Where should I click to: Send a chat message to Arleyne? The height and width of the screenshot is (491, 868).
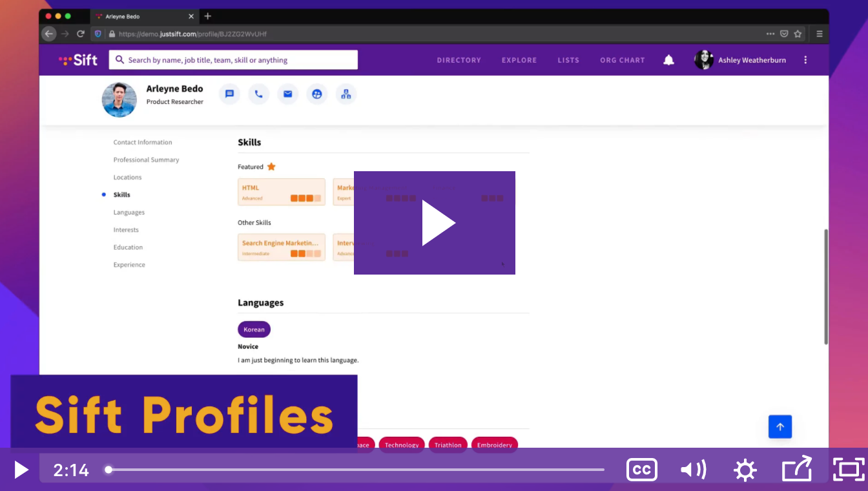click(x=229, y=94)
